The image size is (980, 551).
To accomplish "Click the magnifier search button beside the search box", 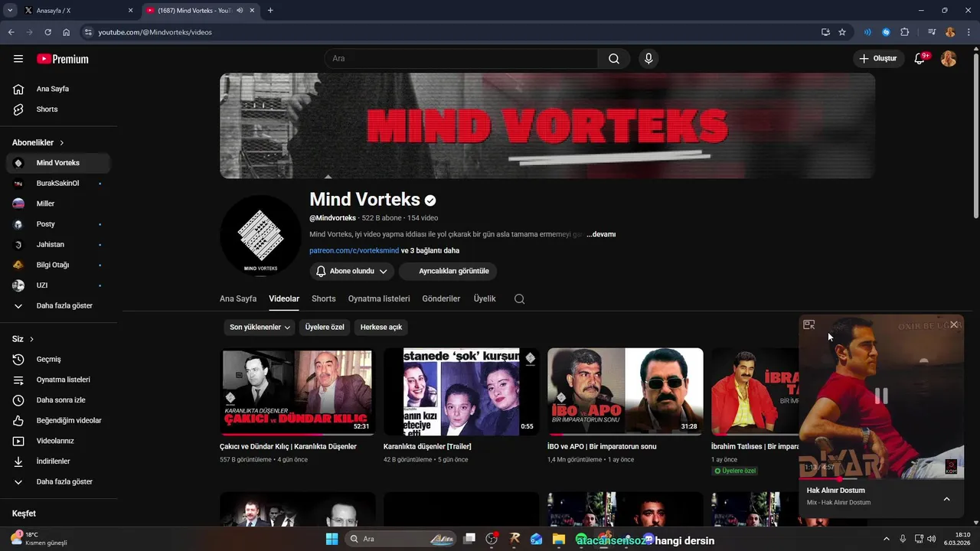I will [x=614, y=59].
